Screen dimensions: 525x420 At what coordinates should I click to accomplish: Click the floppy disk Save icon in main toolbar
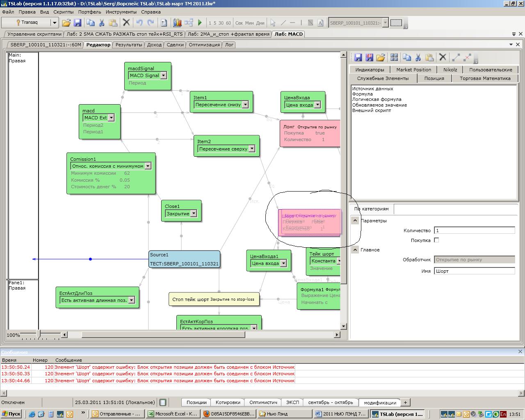[x=77, y=23]
